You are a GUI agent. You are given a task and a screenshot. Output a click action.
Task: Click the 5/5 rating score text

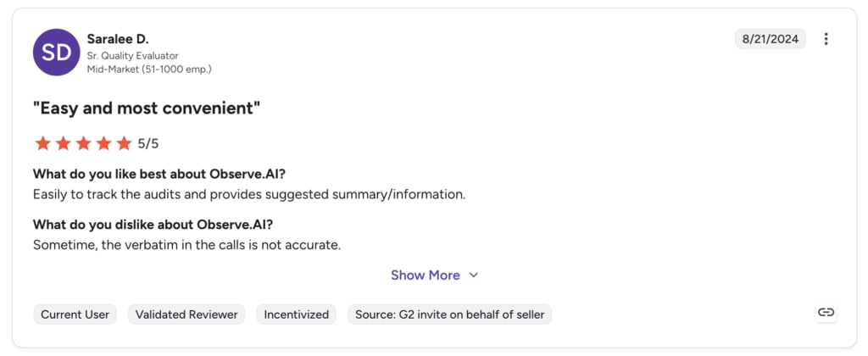point(148,144)
